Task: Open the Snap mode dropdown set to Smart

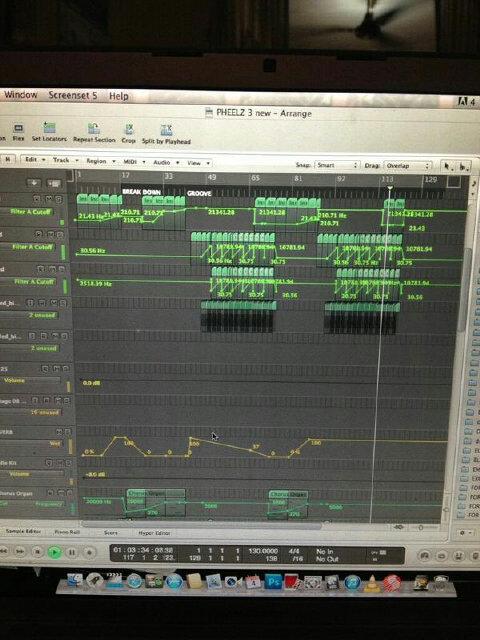Action: click(337, 165)
